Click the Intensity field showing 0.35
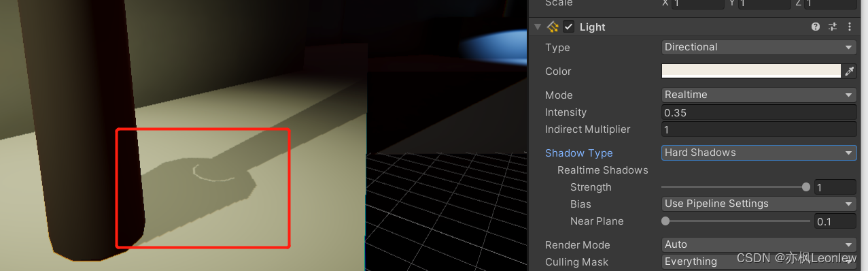The image size is (868, 271). (x=759, y=112)
